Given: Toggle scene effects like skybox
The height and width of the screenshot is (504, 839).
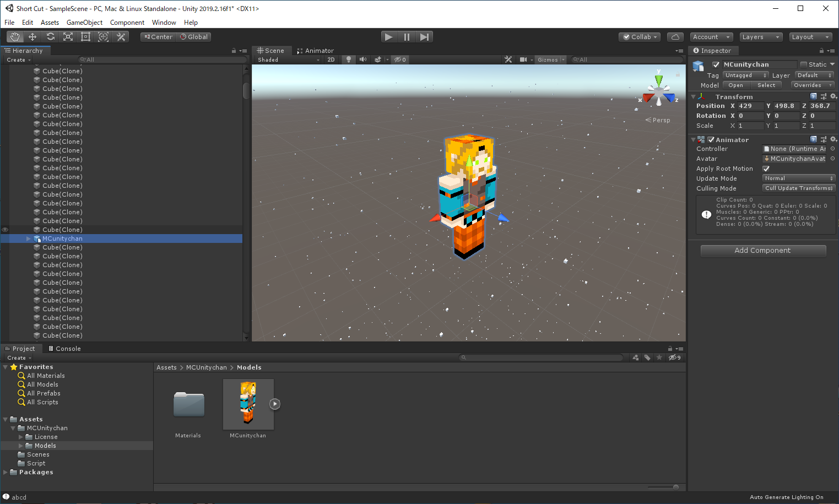Looking at the screenshot, I should (x=378, y=59).
